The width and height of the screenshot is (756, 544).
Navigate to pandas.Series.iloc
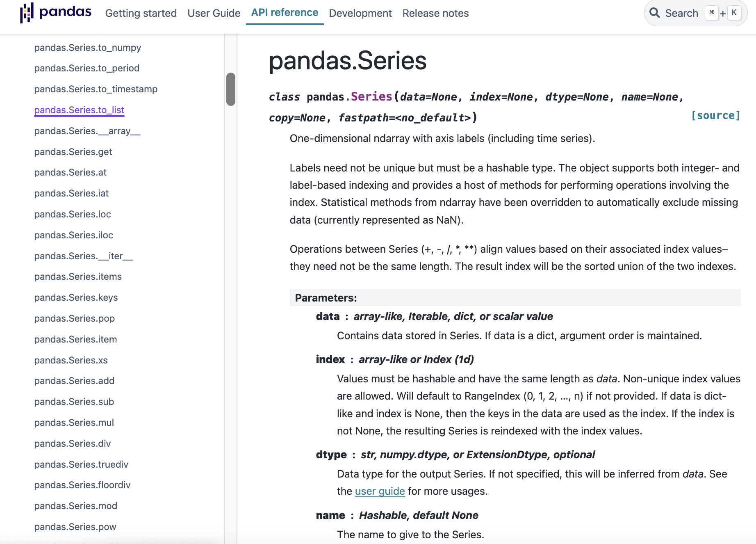click(73, 235)
